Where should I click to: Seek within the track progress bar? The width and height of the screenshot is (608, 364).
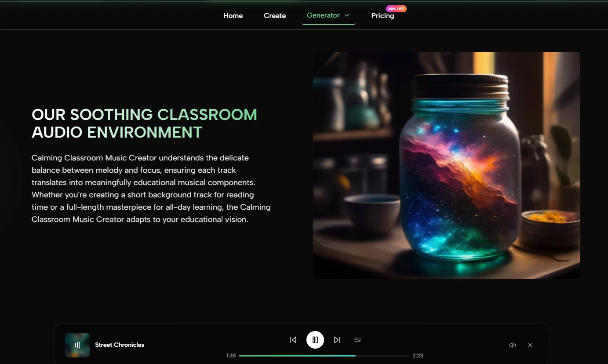(x=324, y=355)
